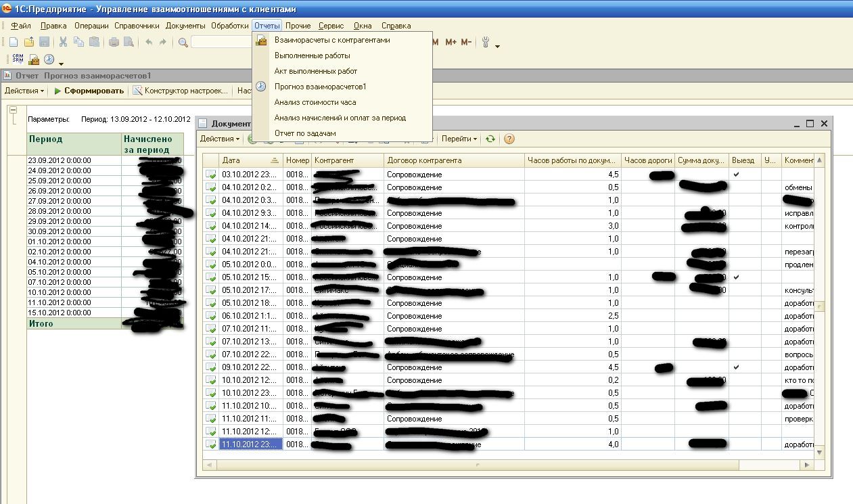Viewport: 853px width, 504px height.
Task: Click the settlements icon beside CRM SRM
Action: [x=34, y=60]
